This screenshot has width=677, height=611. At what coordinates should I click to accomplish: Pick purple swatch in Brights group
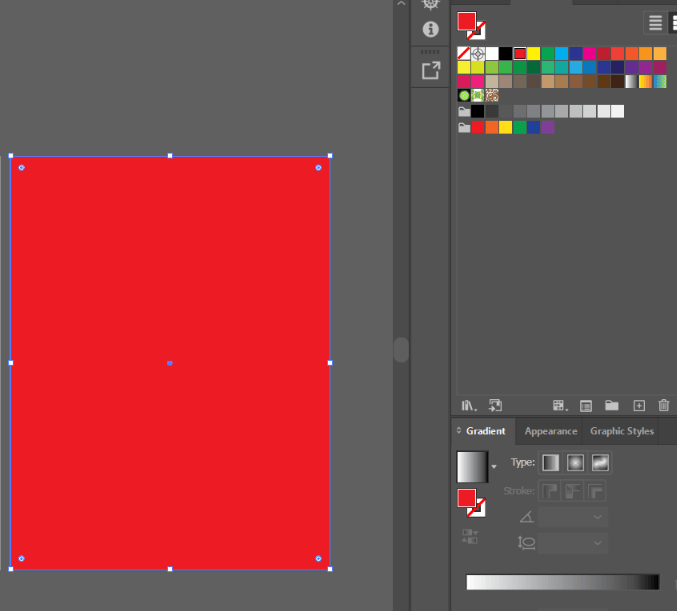pos(548,127)
